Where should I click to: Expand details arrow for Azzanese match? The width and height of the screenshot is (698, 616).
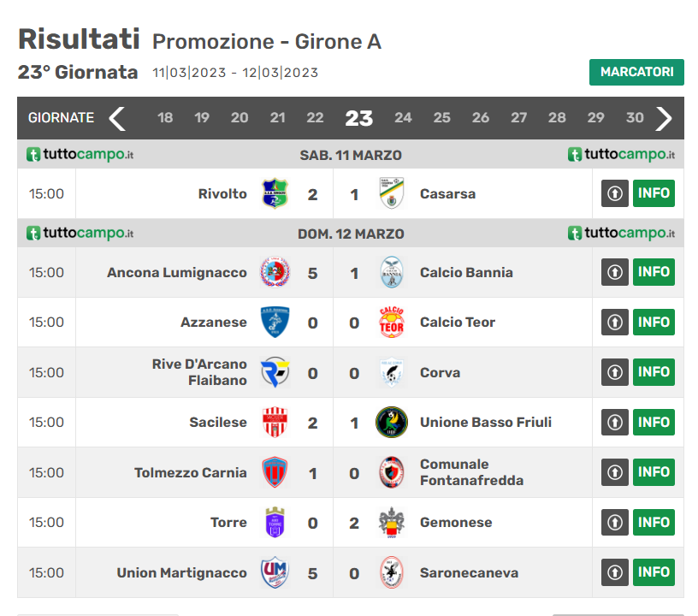pyautogui.click(x=614, y=323)
